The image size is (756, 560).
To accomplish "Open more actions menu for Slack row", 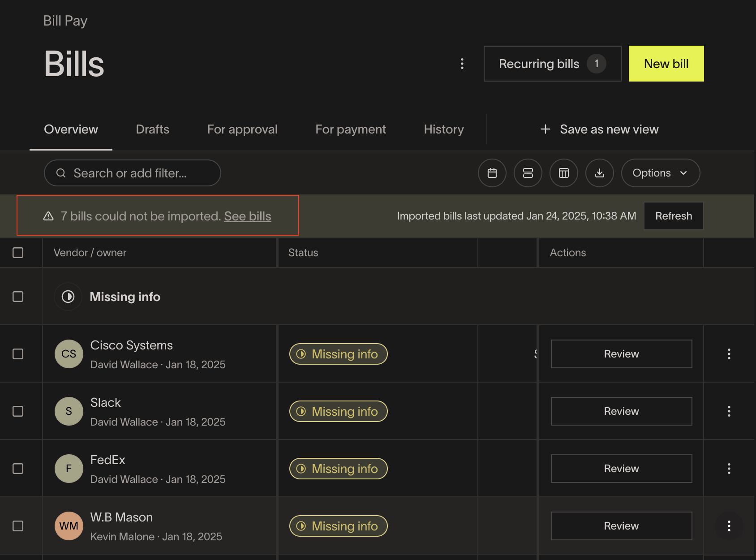I will 729,411.
